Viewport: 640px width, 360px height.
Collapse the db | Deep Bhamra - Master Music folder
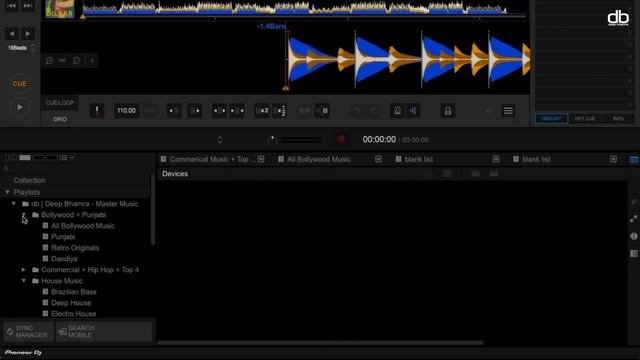(x=14, y=203)
